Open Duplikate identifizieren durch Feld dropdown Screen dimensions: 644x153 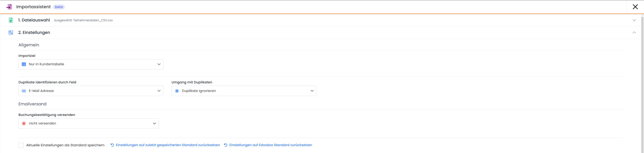[x=91, y=91]
